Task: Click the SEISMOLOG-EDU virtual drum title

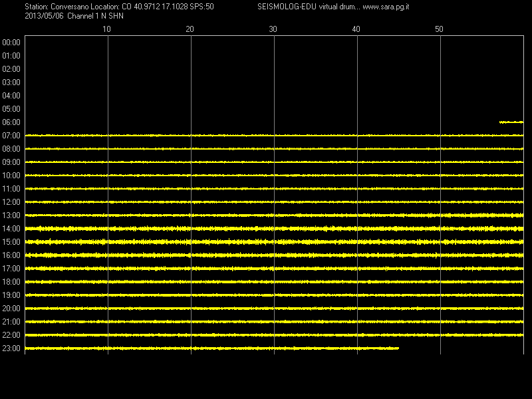Action: [308, 7]
